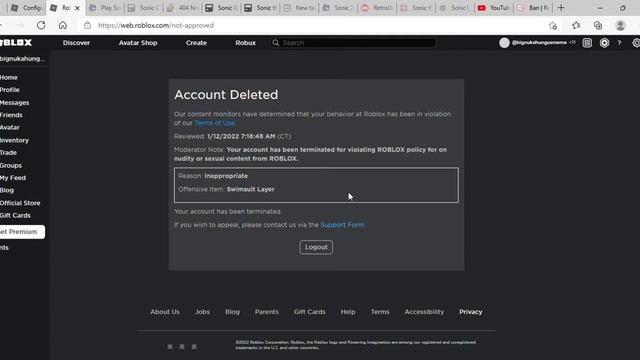This screenshot has height=360, width=640.
Task: Open Privacy footer link
Action: pos(471,311)
